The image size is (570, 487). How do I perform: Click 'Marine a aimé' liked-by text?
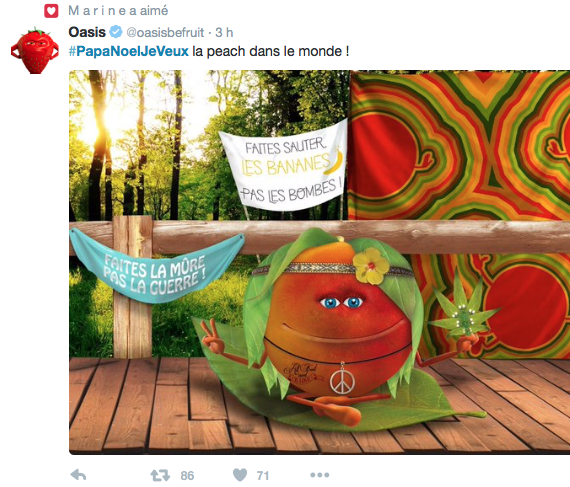coord(118,11)
